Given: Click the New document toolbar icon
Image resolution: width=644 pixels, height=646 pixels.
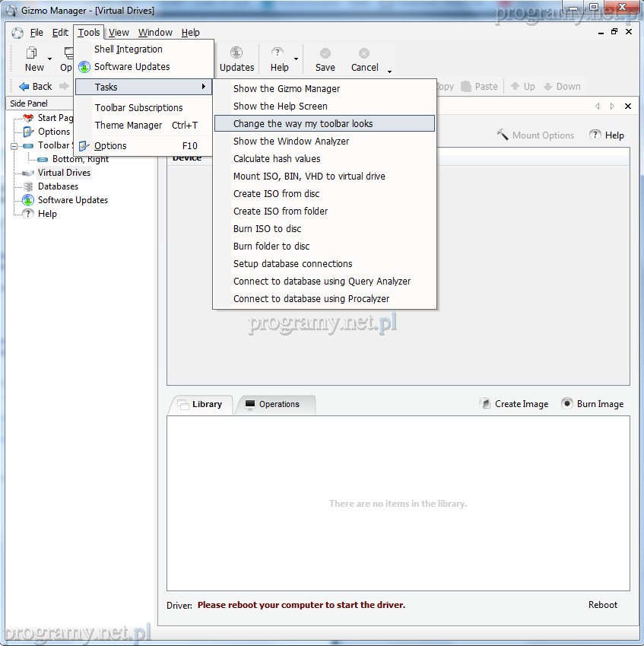Looking at the screenshot, I should tap(33, 53).
